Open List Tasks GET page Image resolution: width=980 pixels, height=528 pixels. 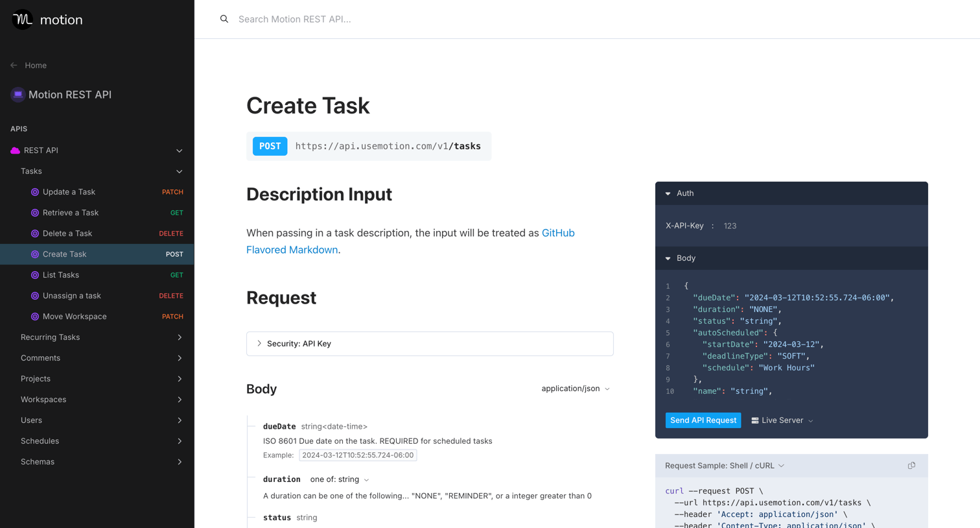[97, 275]
